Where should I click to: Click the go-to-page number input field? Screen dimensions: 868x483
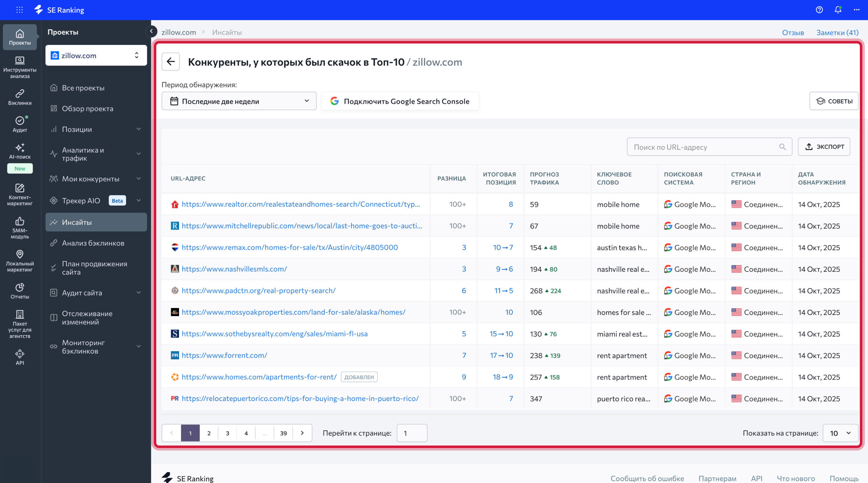[x=412, y=433]
